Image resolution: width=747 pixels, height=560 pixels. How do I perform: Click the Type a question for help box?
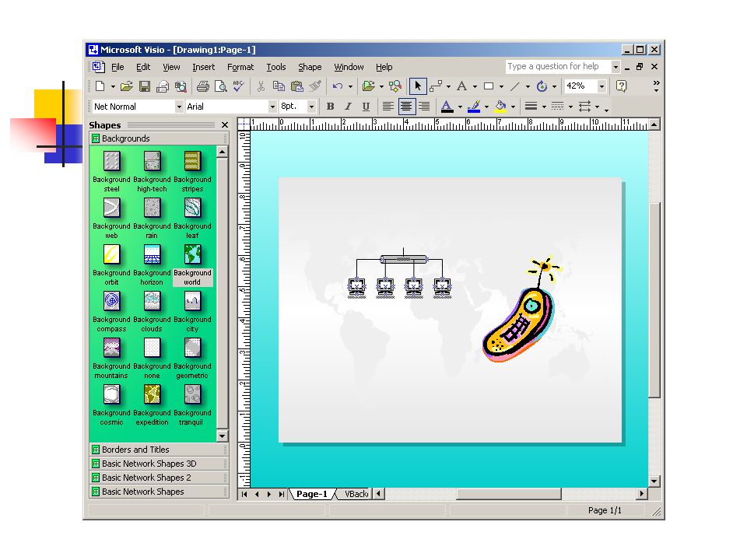[x=557, y=67]
